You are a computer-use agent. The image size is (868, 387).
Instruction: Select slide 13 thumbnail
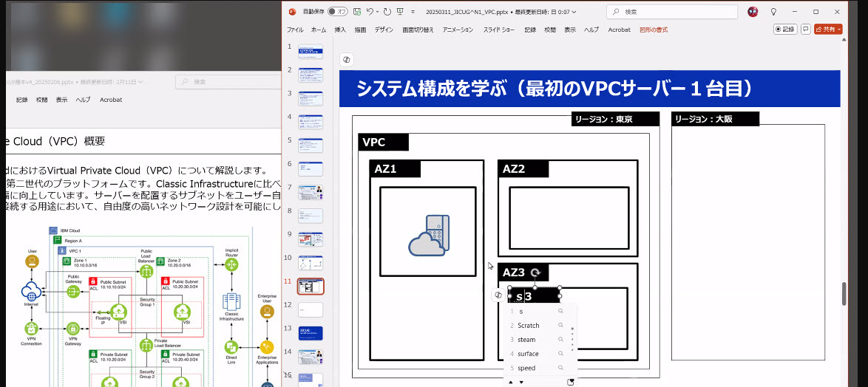pos(311,333)
